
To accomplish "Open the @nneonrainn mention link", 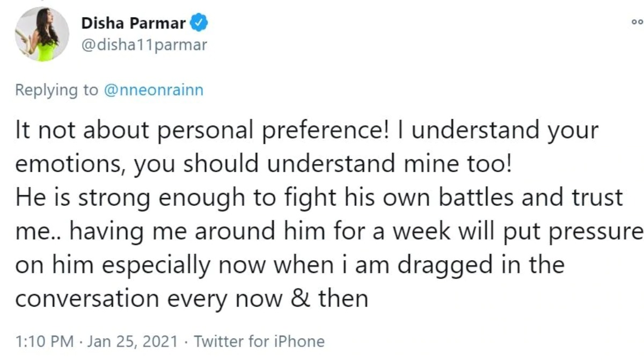I will [x=154, y=90].
